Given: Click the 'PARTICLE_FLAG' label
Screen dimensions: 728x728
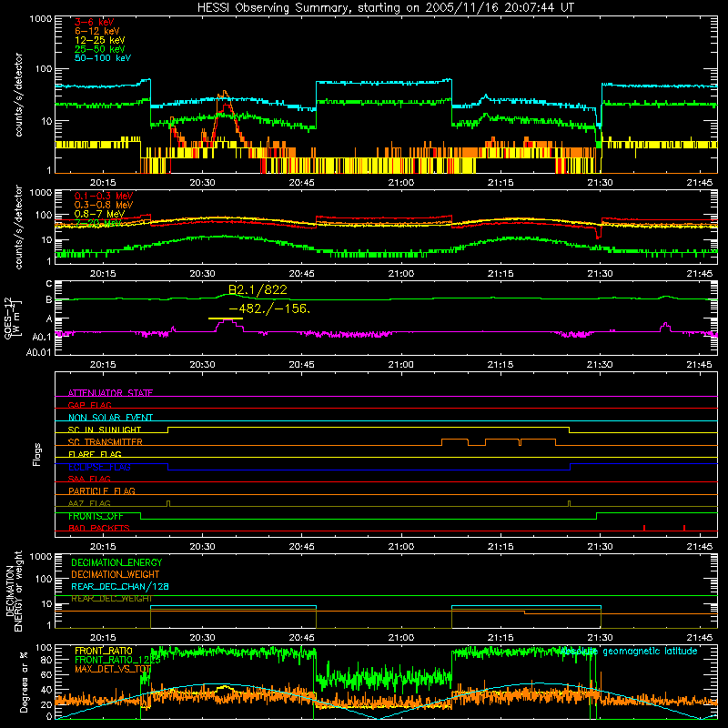Looking at the screenshot, I should (102, 491).
